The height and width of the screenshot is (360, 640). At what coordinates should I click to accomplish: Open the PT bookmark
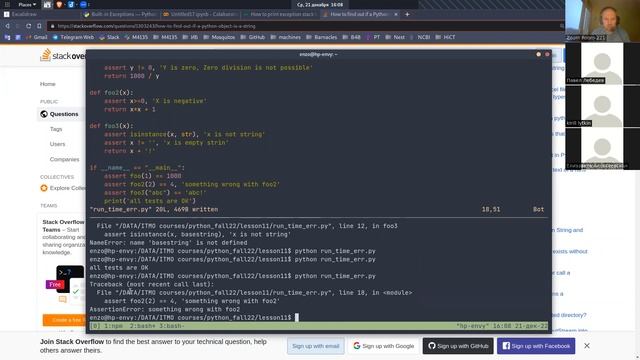[373, 37]
